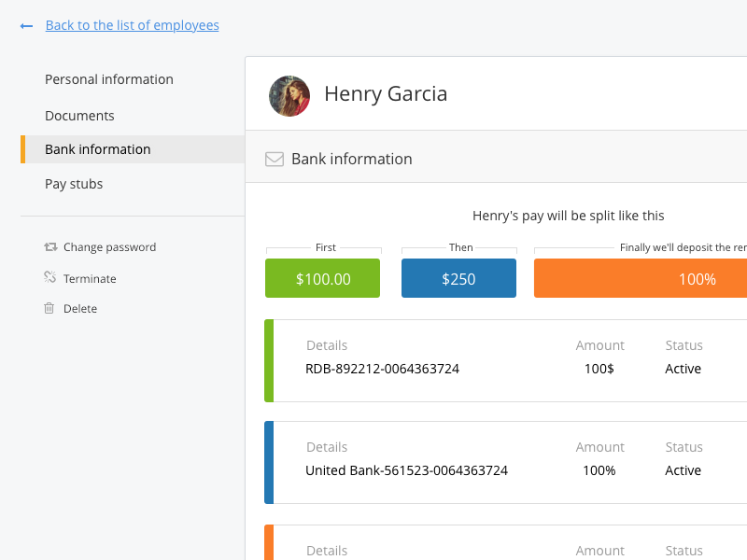Image resolution: width=747 pixels, height=560 pixels.
Task: Click Delete to remove the employee
Action: point(80,308)
